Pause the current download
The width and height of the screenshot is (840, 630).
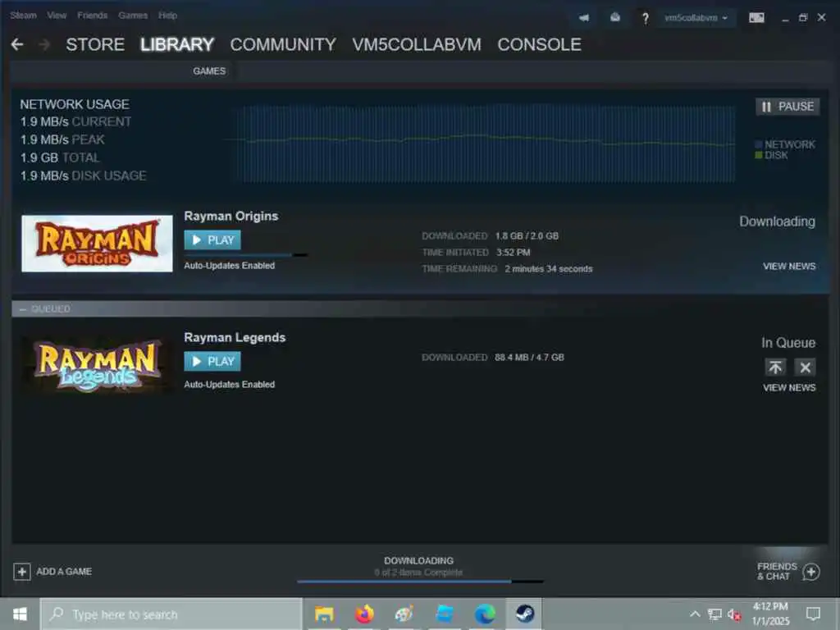(787, 107)
